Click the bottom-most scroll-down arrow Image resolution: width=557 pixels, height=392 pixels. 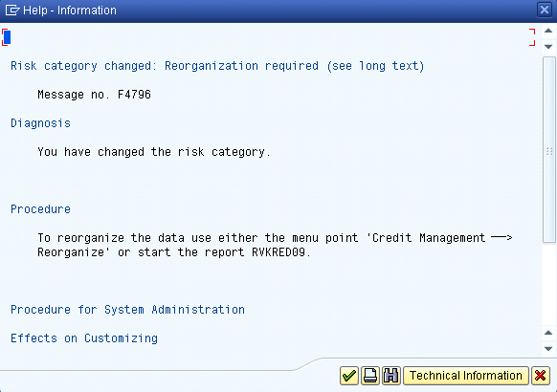point(548,349)
